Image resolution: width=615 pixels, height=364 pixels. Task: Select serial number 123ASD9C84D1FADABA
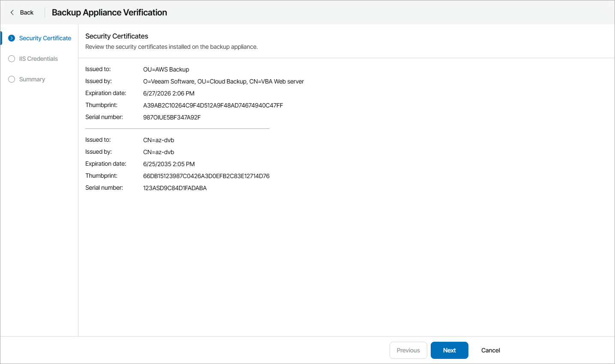(175, 188)
